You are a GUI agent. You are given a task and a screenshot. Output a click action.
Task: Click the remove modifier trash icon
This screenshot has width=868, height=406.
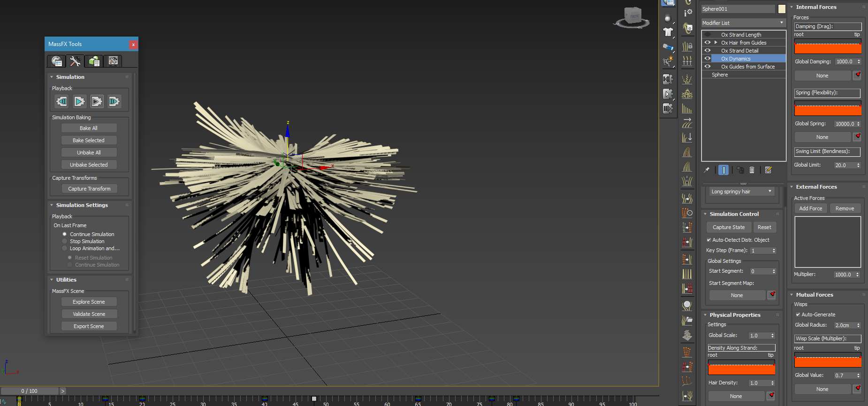point(752,170)
